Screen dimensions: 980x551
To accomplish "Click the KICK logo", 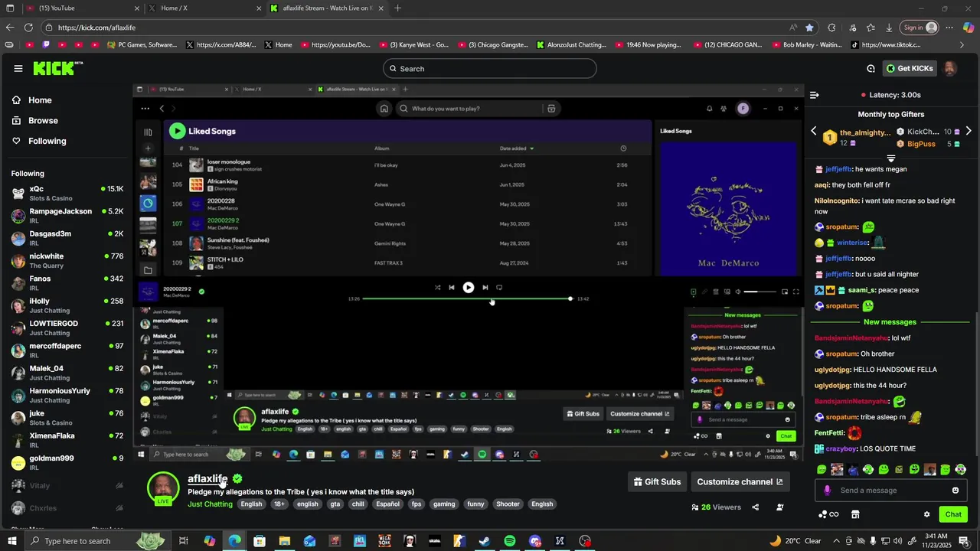I will 56,68.
